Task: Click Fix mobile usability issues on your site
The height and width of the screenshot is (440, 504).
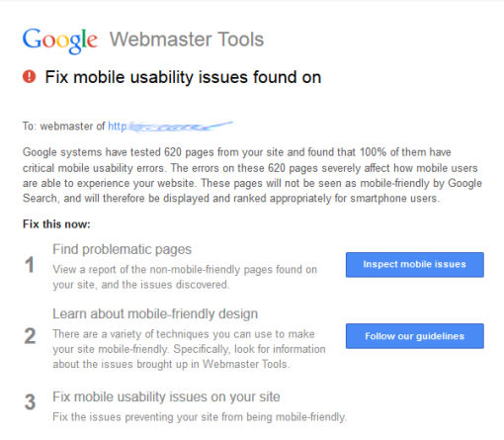Action: [166, 396]
